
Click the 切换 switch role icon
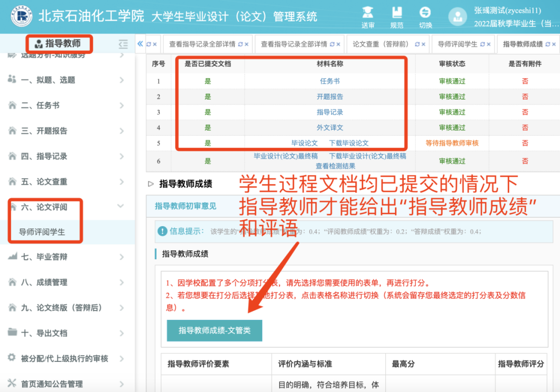point(425,12)
